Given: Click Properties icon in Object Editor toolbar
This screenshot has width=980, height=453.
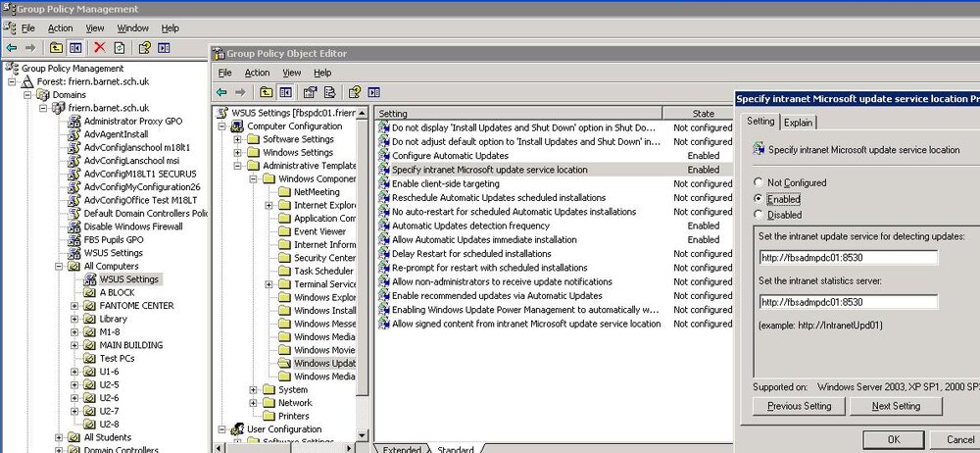Looking at the screenshot, I should tap(310, 92).
